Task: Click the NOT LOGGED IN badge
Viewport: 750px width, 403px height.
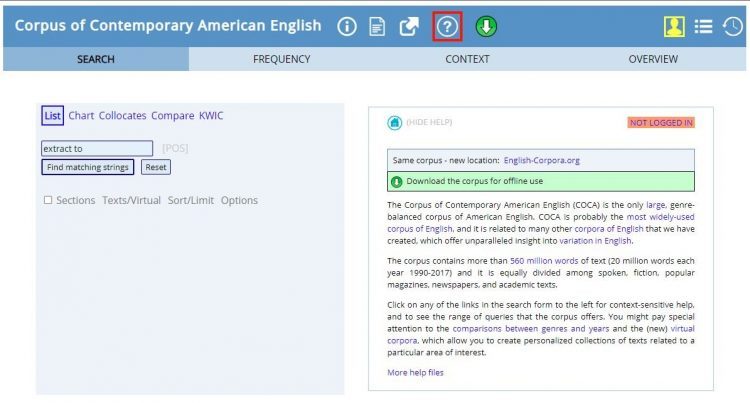Action: [x=661, y=123]
